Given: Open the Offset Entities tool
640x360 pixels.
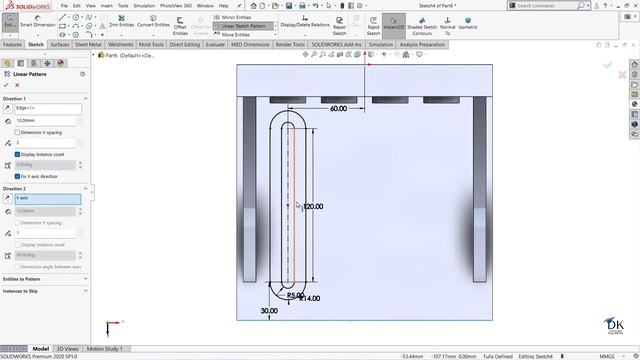Looking at the screenshot, I should (180, 26).
